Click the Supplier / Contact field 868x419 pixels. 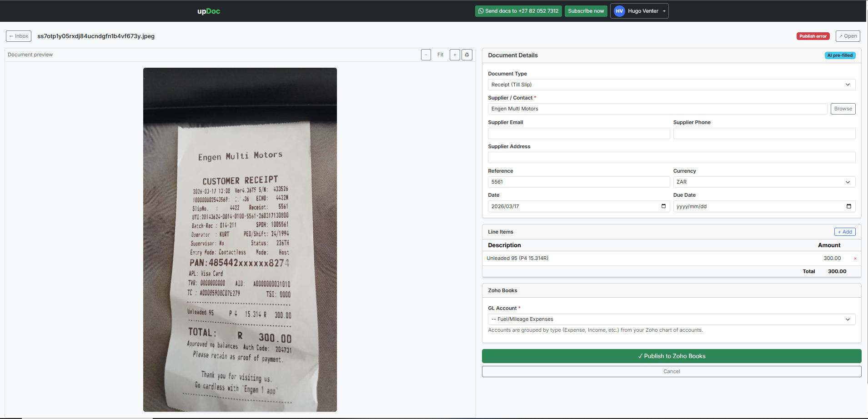pyautogui.click(x=657, y=109)
